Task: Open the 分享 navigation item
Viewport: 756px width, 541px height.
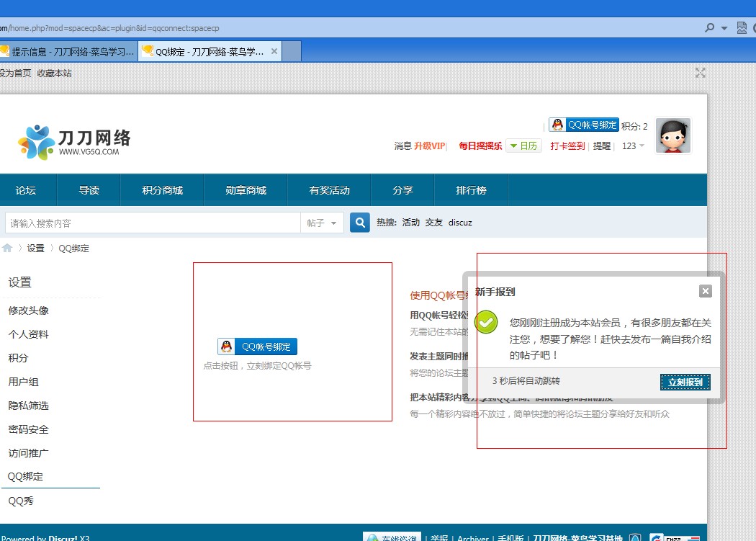Action: click(x=402, y=190)
